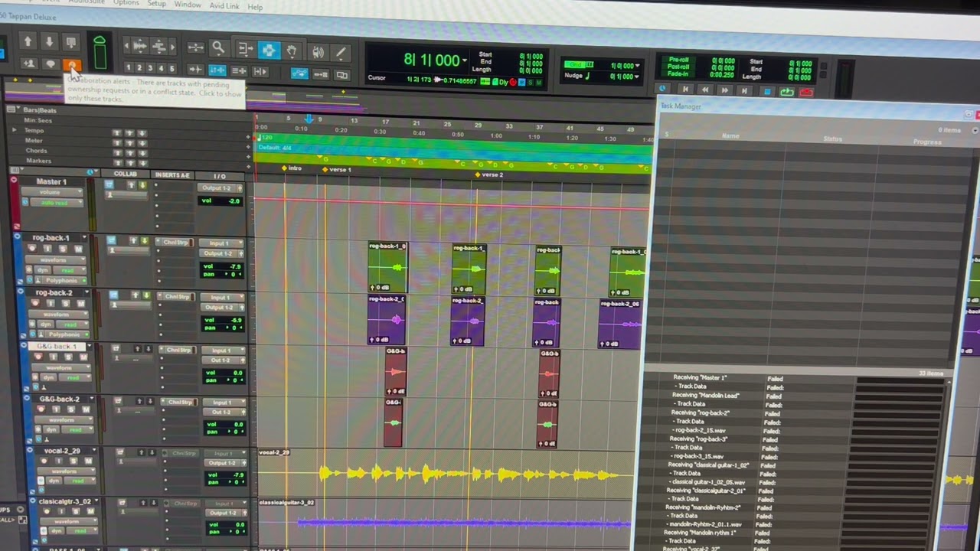This screenshot has height=551, width=980.
Task: Click the upload all changes arrow icon
Action: [28, 41]
